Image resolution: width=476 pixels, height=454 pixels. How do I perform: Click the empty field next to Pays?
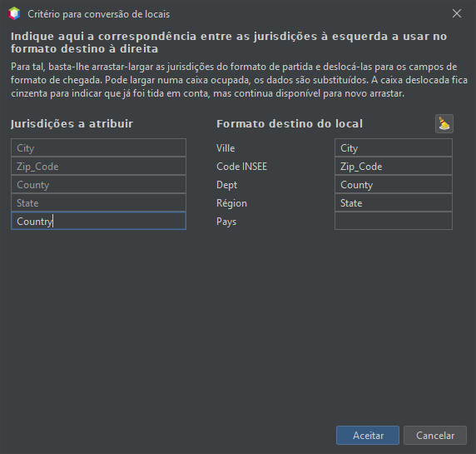[x=394, y=221]
